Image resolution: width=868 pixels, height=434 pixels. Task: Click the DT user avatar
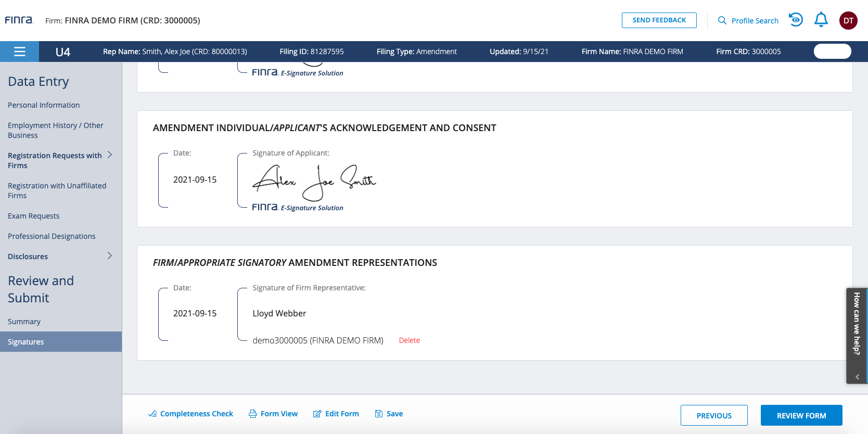coord(848,20)
